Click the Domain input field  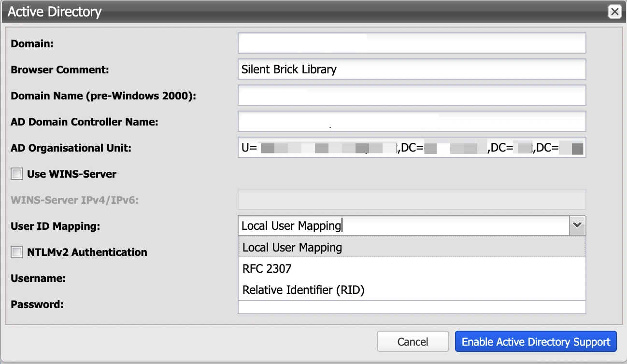click(x=412, y=43)
